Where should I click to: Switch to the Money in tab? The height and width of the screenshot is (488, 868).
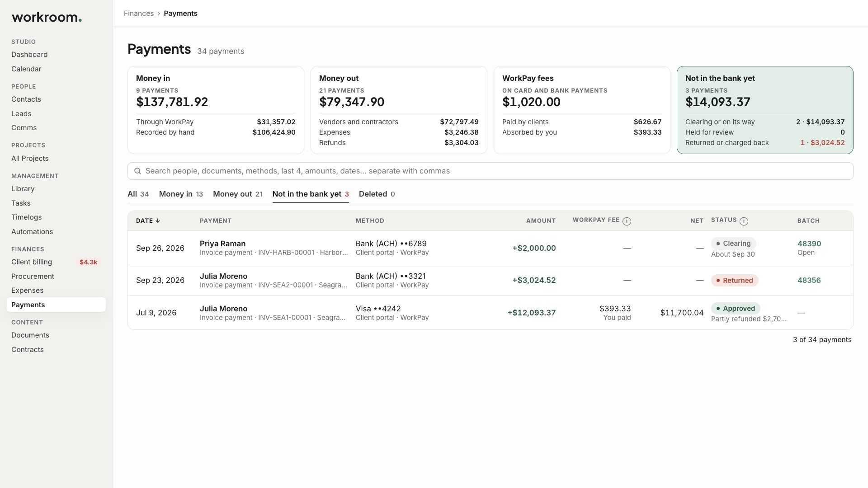click(x=181, y=194)
